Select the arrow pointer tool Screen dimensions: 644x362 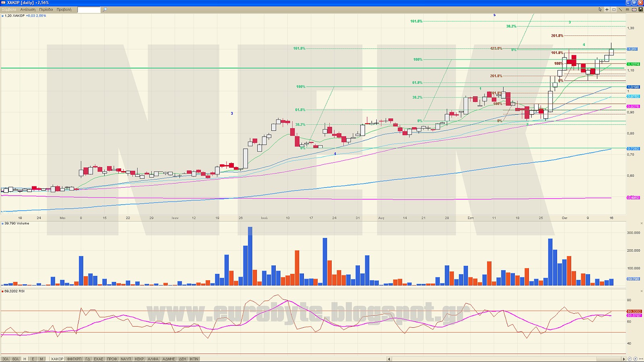(x=600, y=10)
